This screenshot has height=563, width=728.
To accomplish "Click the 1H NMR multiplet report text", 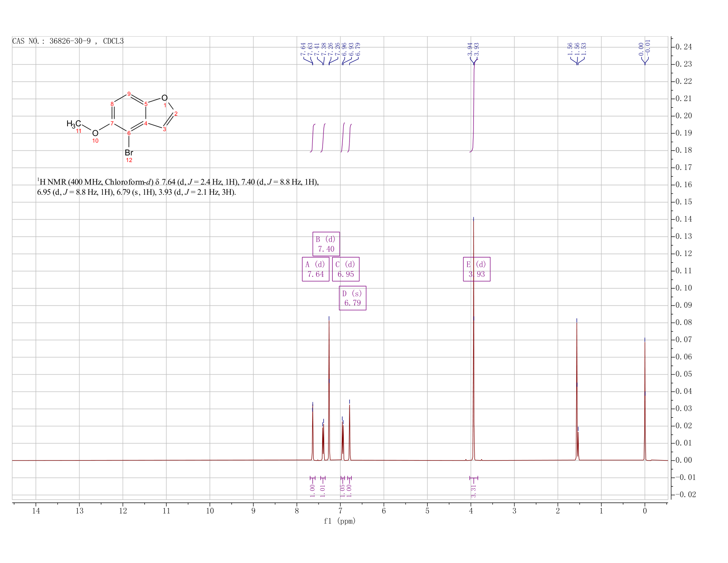I will pos(178,187).
